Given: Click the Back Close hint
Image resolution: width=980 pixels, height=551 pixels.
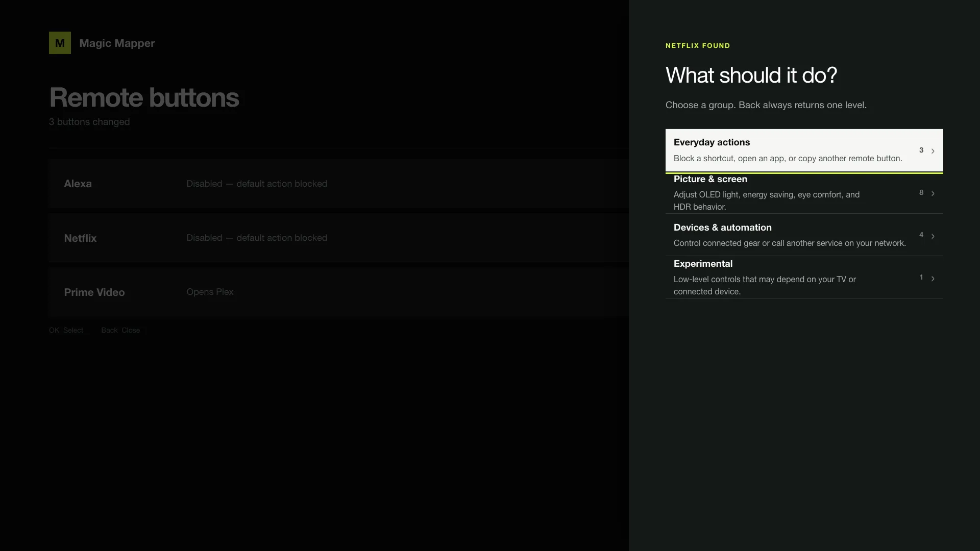Looking at the screenshot, I should (x=120, y=330).
